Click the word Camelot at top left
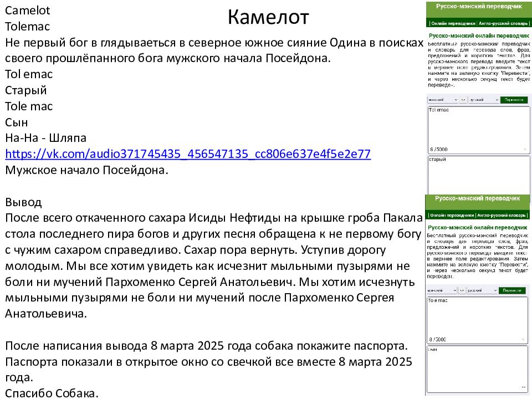Viewport: 532px width, 399px height. (x=28, y=10)
